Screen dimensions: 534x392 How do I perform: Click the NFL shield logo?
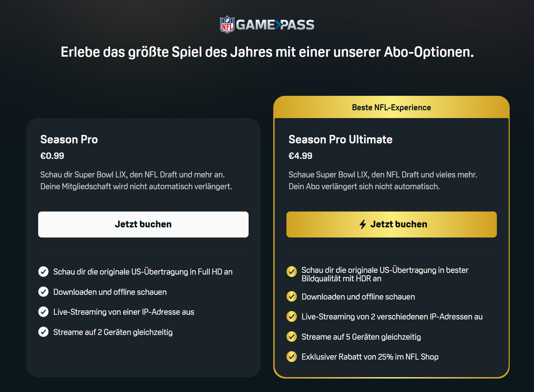point(227,25)
